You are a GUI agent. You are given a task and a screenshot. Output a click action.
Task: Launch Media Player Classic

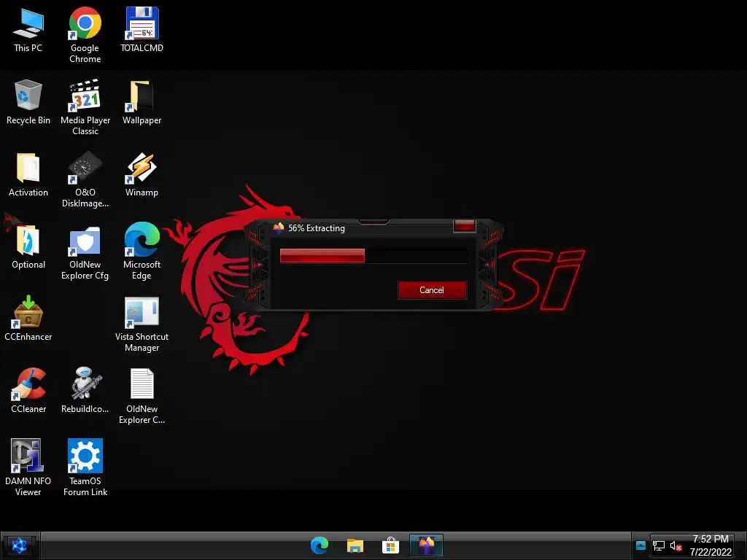pos(85,107)
